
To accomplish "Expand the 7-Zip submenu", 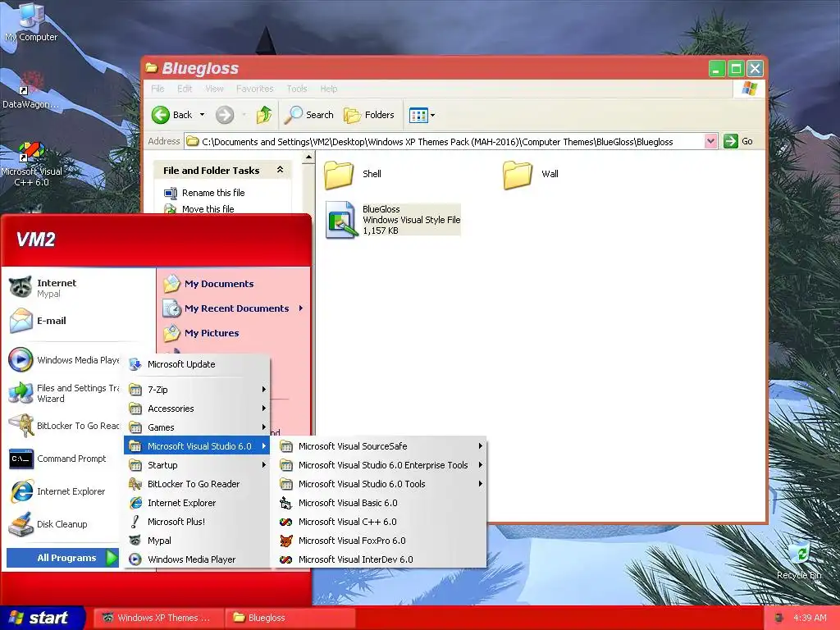I will tap(197, 390).
